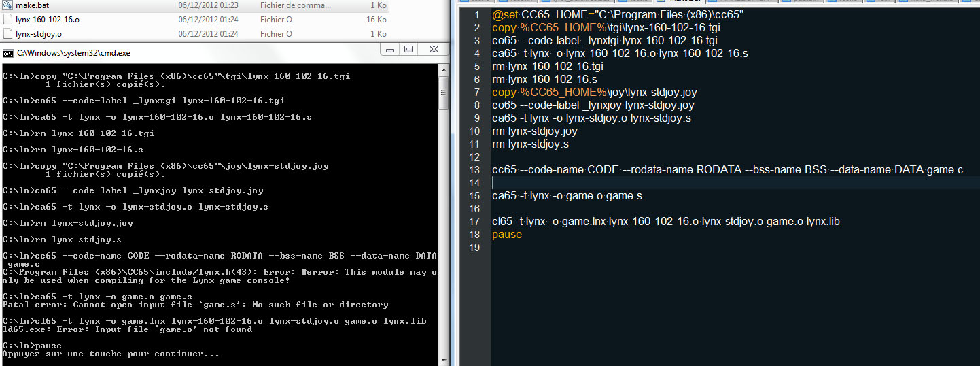Click the cmd.exe window title bar text

point(73,52)
